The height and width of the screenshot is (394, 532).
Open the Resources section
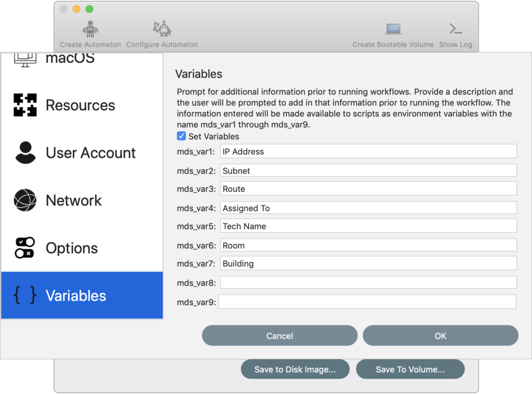pos(82,105)
